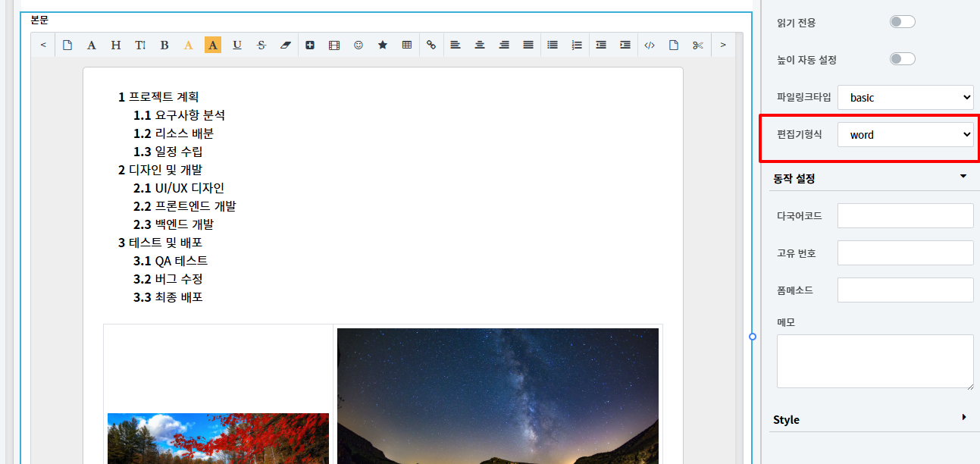Open the emoticon smiley picker
Viewport: 980px width, 464px height.
click(x=358, y=45)
